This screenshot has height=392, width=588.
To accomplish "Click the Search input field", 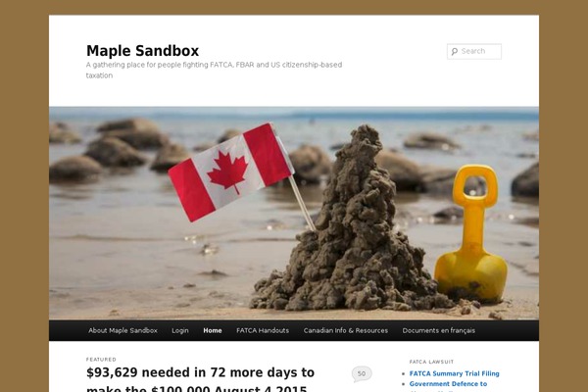I will (x=474, y=51).
